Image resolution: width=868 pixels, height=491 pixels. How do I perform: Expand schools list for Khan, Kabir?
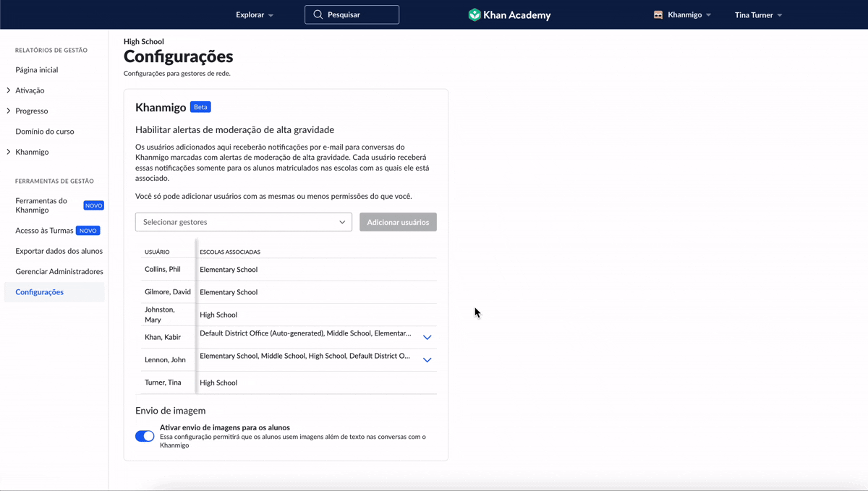point(427,338)
